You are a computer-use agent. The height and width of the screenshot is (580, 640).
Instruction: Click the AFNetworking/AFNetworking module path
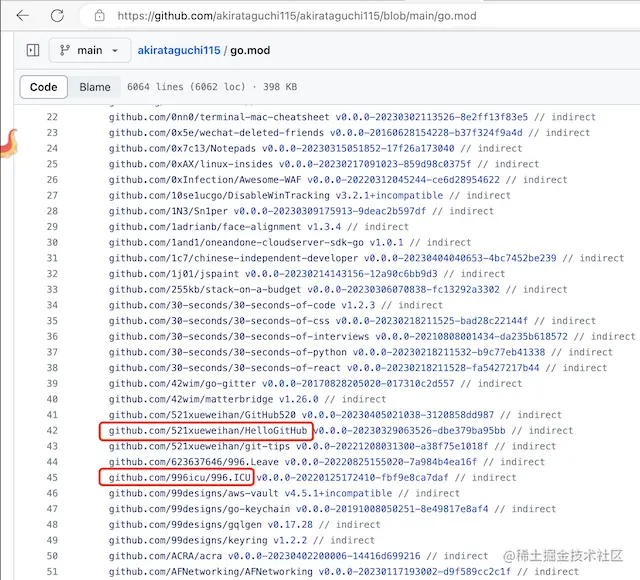click(x=211, y=571)
